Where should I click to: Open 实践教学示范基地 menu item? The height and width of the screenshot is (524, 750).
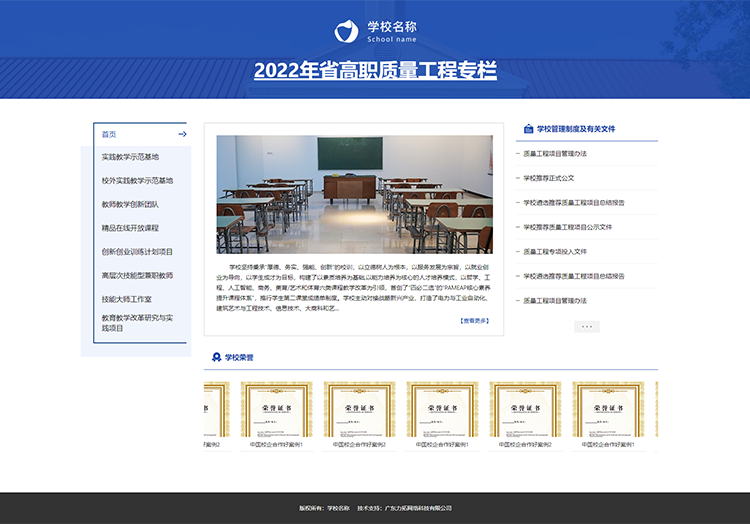tap(130, 157)
